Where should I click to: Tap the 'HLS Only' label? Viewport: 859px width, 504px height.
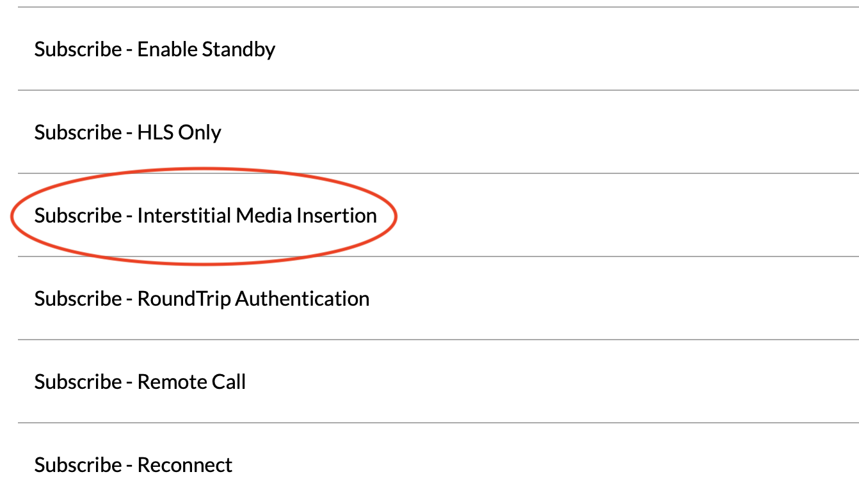(179, 132)
